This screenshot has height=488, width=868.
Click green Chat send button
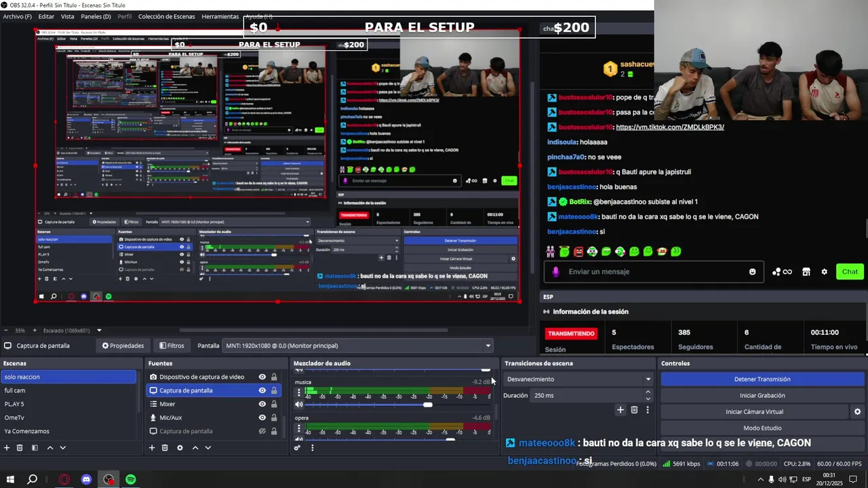(x=850, y=272)
